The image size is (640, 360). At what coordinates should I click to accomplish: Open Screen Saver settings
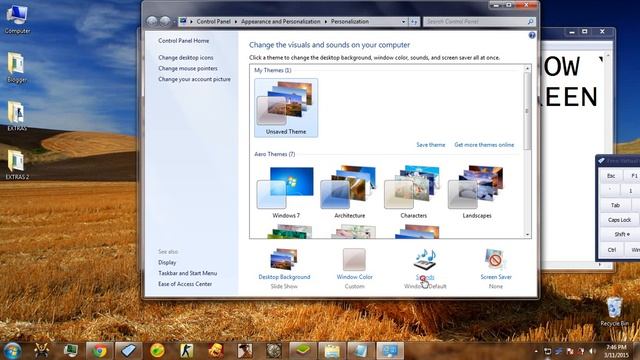pos(496,269)
